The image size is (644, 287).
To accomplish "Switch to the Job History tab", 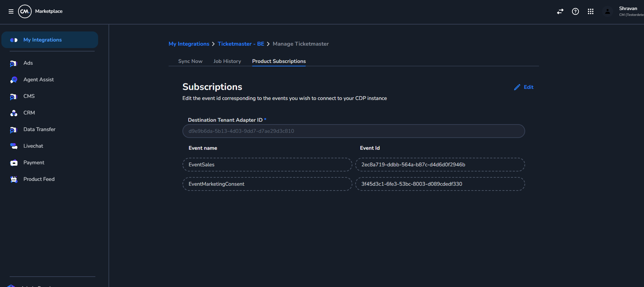I will coord(227,61).
